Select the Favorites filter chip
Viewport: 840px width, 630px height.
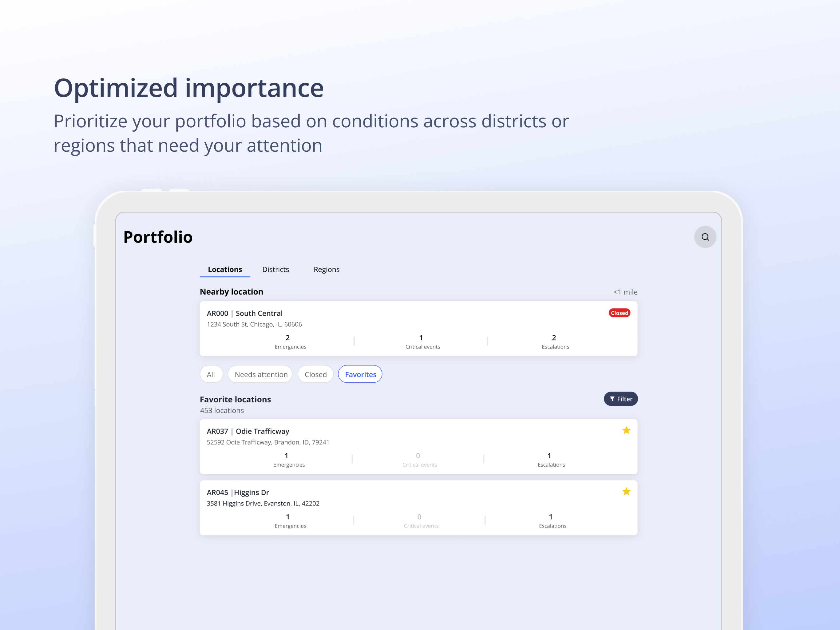(360, 374)
